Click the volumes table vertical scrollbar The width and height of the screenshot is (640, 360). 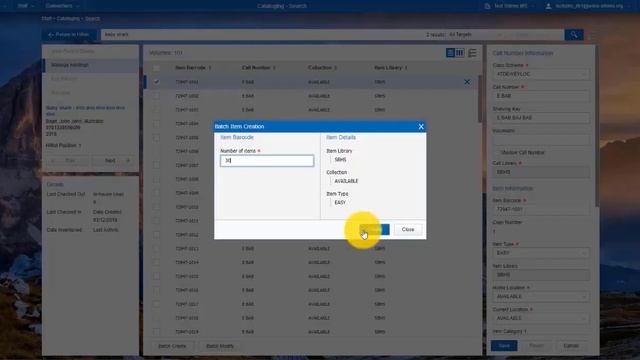[x=480, y=98]
